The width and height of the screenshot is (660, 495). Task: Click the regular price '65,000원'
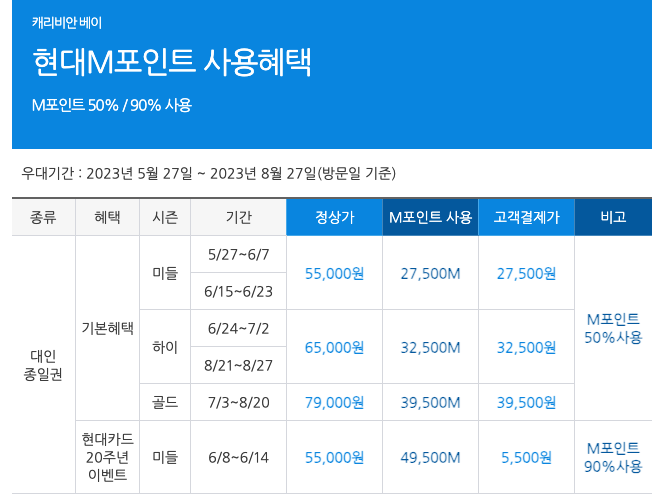click(x=335, y=348)
